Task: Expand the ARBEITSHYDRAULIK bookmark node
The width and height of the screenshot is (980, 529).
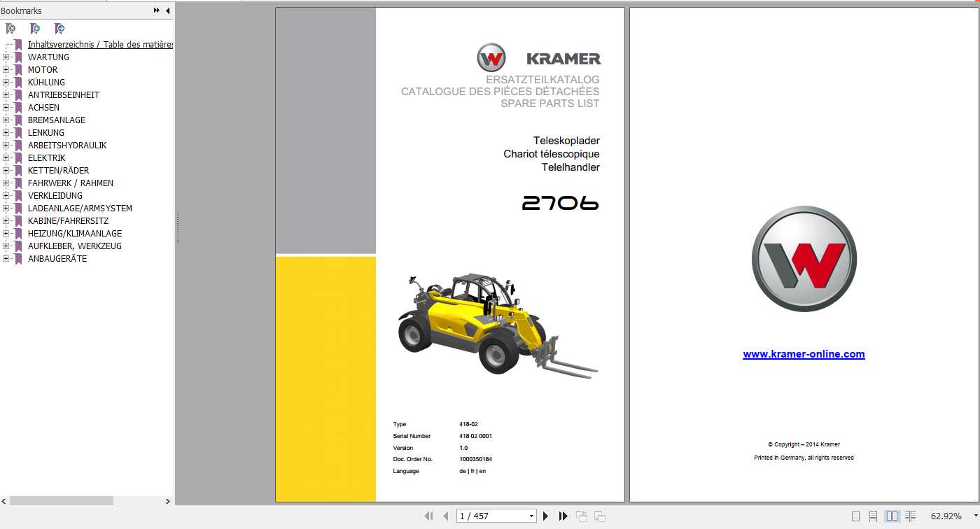Action: click(x=6, y=146)
